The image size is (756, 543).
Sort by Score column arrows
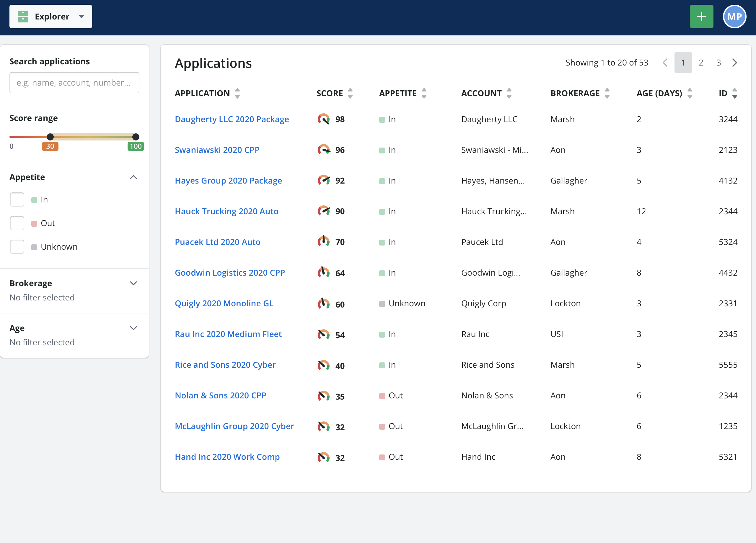(x=350, y=93)
